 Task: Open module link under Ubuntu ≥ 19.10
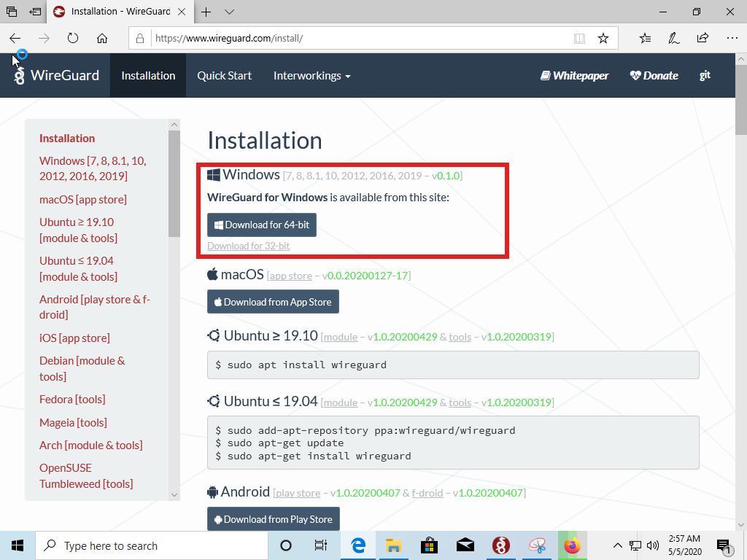tap(341, 337)
